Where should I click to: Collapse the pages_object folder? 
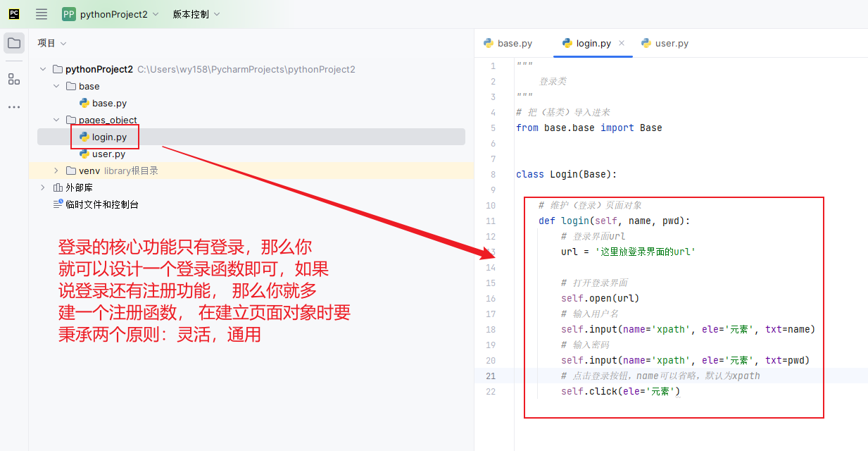click(x=56, y=120)
